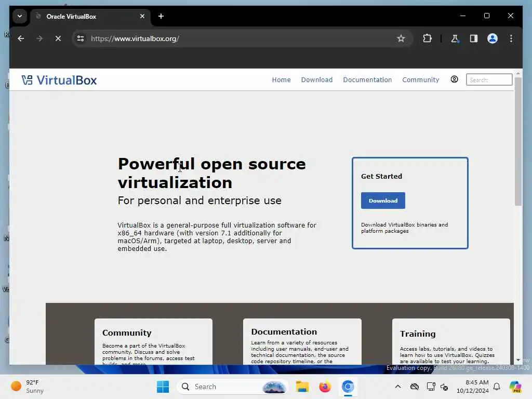Click the For personal and enterprise use text
Image resolution: width=532 pixels, height=399 pixels.
pos(199,201)
